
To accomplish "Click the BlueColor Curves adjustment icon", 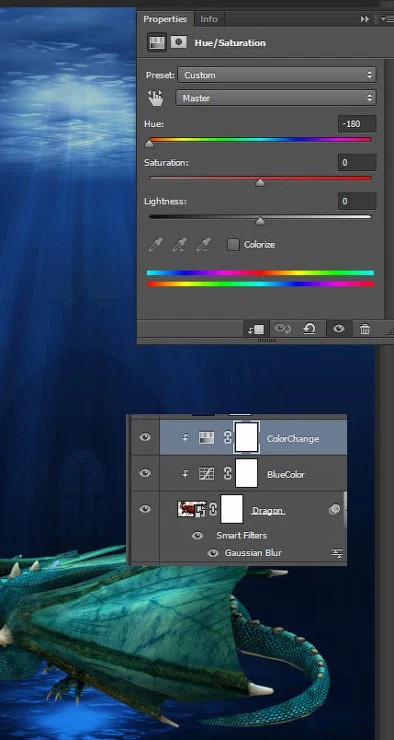I will coord(206,474).
